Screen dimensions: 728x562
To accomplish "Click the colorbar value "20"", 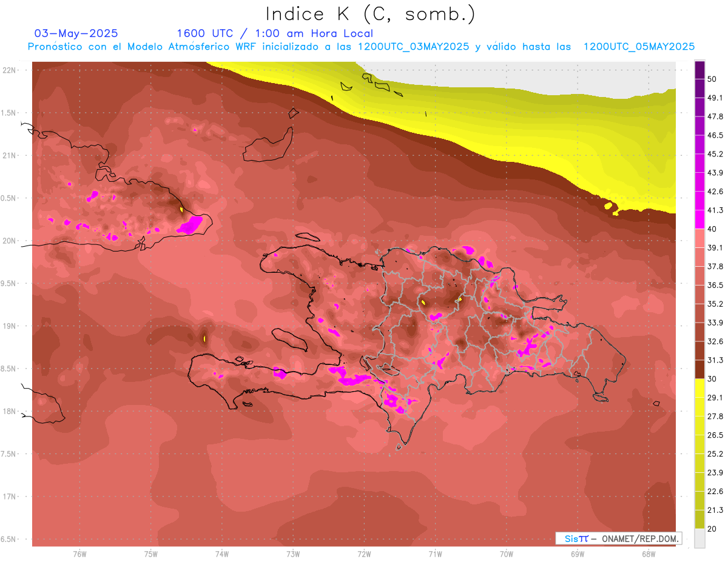I will point(712,529).
